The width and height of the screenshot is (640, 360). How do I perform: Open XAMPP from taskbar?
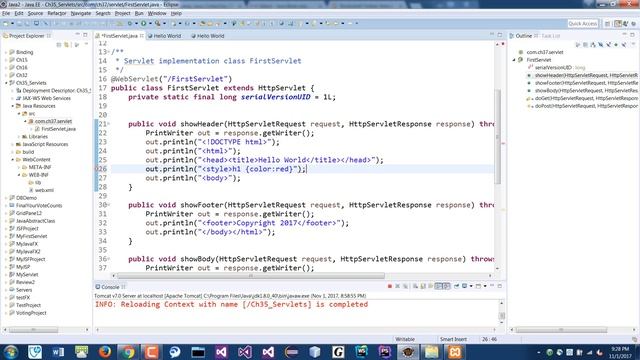coord(454,352)
